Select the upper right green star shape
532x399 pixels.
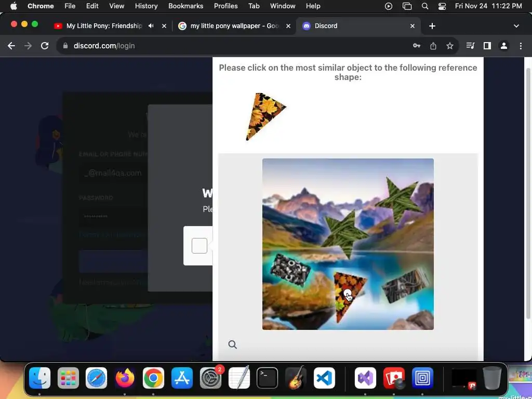pos(401,200)
